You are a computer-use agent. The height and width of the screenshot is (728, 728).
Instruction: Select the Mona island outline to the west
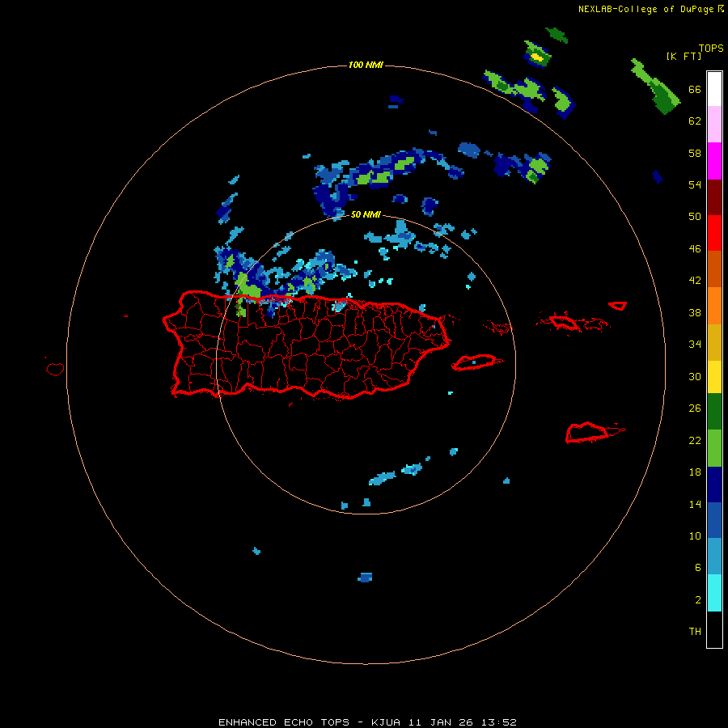pyautogui.click(x=55, y=369)
